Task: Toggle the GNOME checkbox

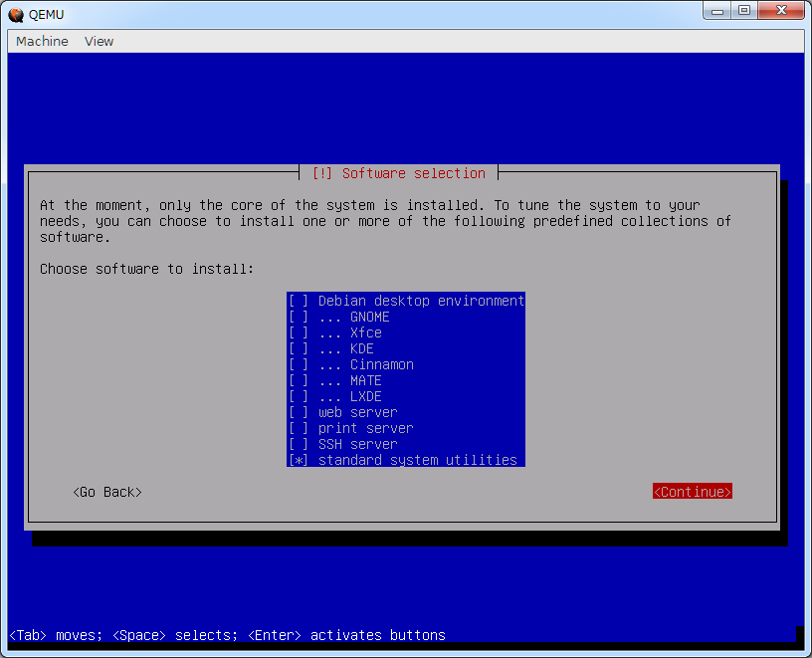Action: click(x=299, y=318)
